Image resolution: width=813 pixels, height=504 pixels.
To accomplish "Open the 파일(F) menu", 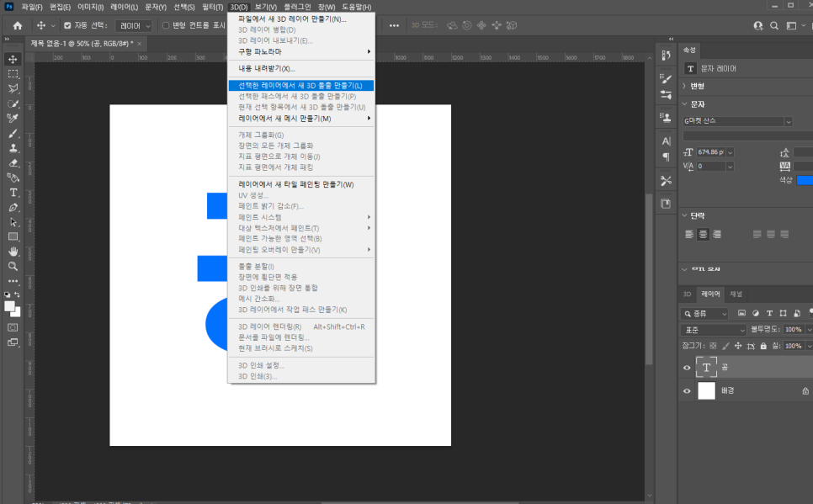I will [x=32, y=7].
